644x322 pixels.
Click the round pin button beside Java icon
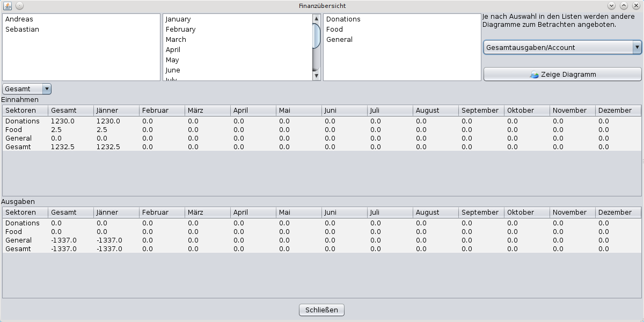tap(19, 6)
